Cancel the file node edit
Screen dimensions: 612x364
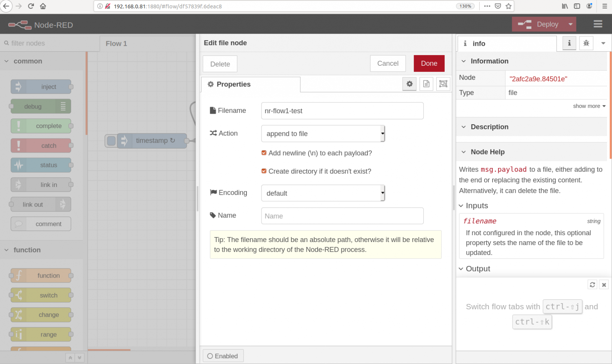coord(387,63)
